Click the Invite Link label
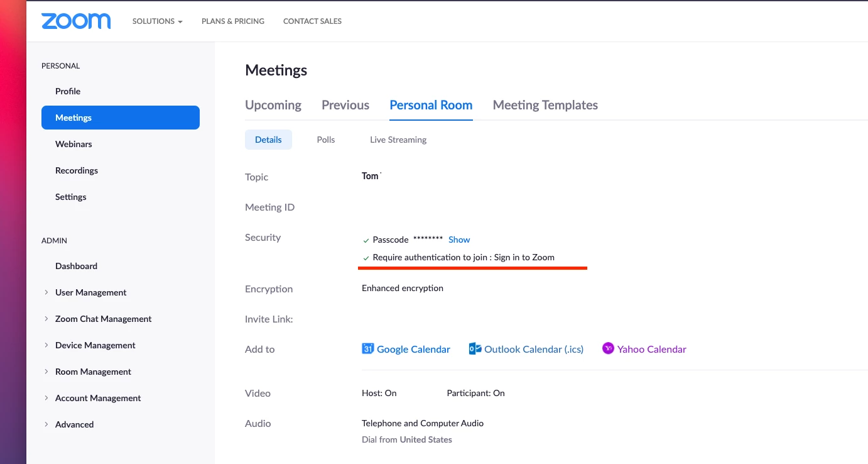This screenshot has height=464, width=868. [269, 319]
